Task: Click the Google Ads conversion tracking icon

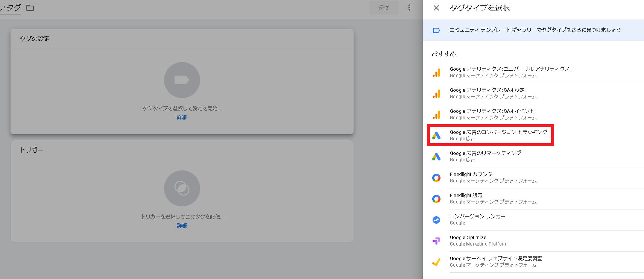Action: (436, 136)
